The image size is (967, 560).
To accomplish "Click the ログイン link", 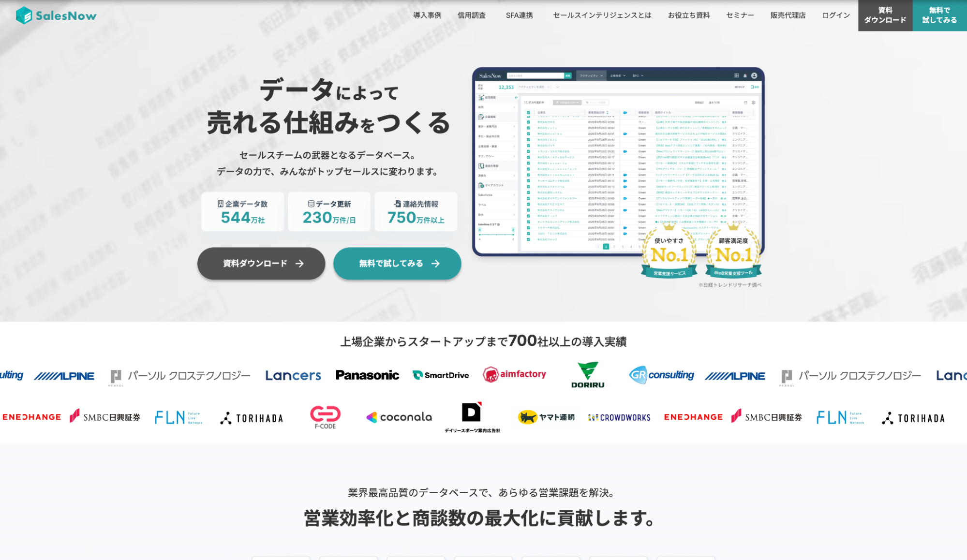I will 836,15.
